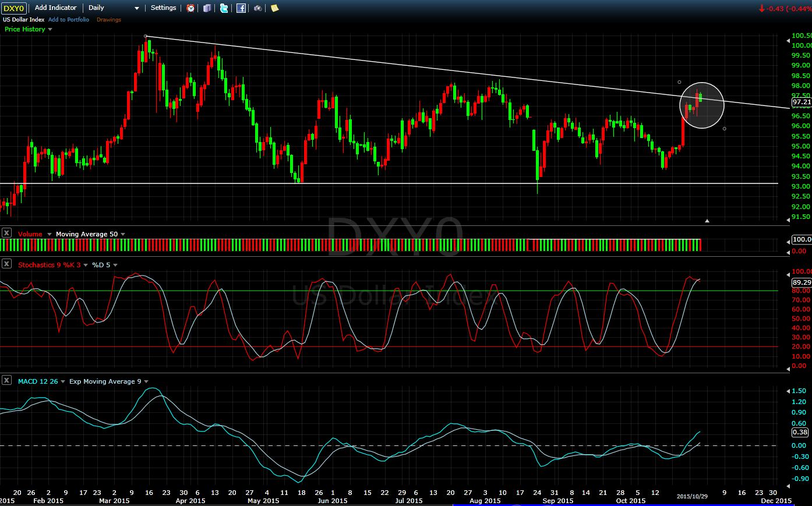Select the trendline anchor point at the March peak
The image size is (812, 506).
pyautogui.click(x=146, y=36)
